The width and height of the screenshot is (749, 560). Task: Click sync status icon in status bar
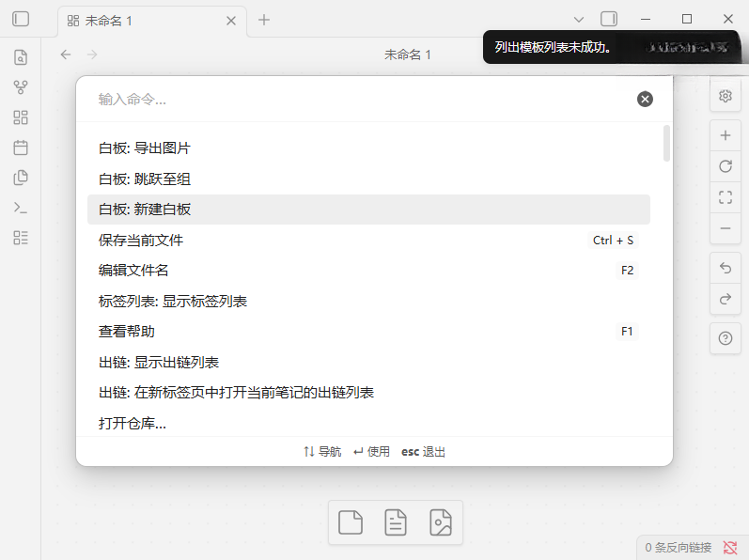point(730,548)
